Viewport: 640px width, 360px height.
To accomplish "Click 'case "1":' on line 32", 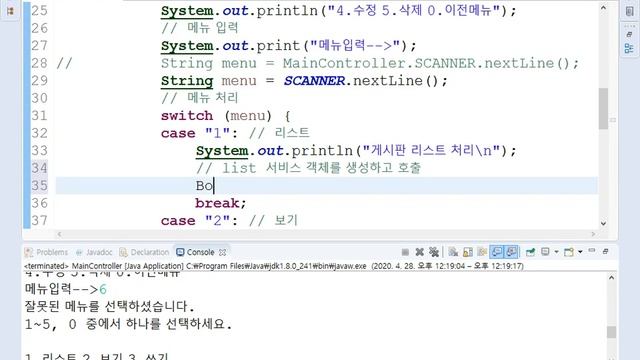I will coord(200,133).
